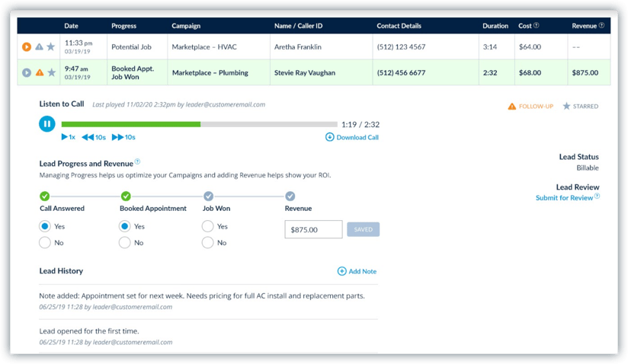
Task: Select No for Booked Appointment
Action: tap(124, 242)
